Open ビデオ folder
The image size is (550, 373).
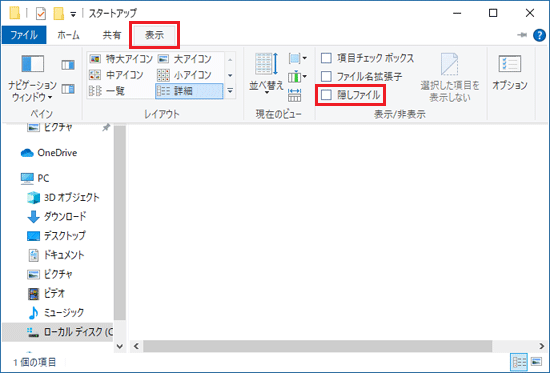(x=46, y=293)
